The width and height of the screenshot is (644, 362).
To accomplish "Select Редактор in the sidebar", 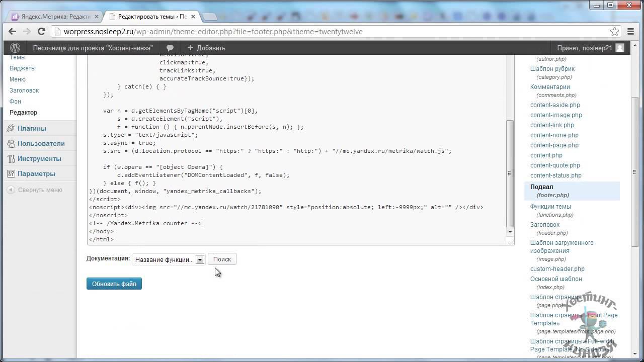I will tap(23, 113).
